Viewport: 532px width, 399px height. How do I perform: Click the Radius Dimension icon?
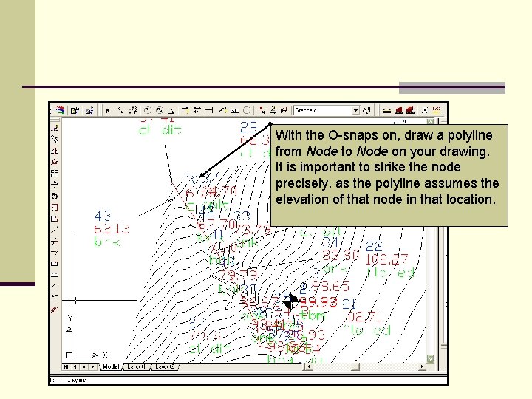pyautogui.click(x=147, y=110)
